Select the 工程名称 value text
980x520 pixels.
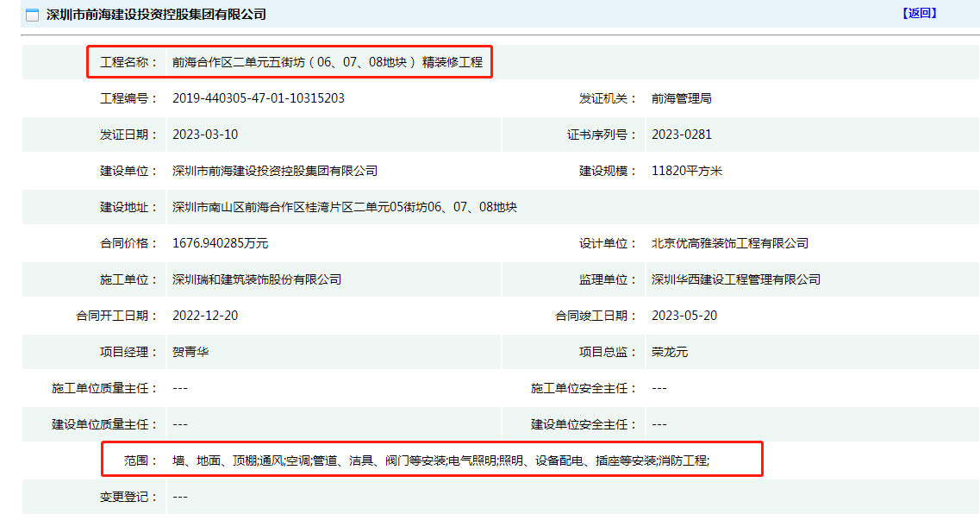click(327, 62)
